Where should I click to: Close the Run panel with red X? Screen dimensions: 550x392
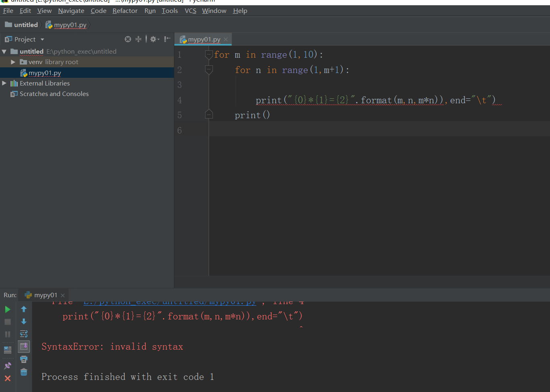point(8,378)
